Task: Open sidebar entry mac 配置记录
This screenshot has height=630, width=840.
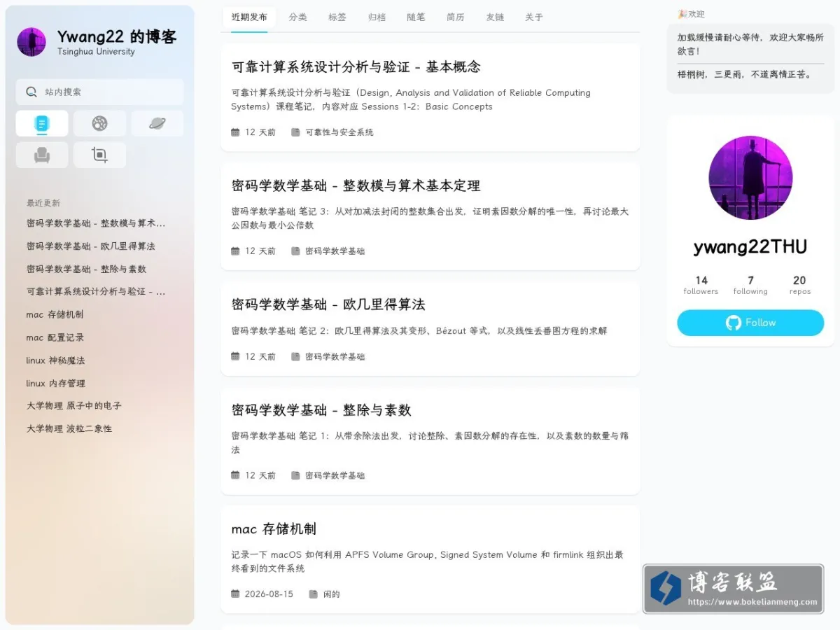Action: [55, 337]
